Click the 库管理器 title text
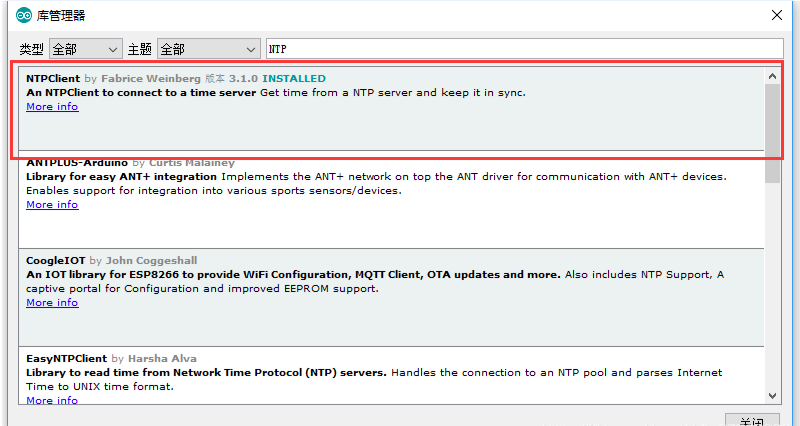 (x=61, y=15)
